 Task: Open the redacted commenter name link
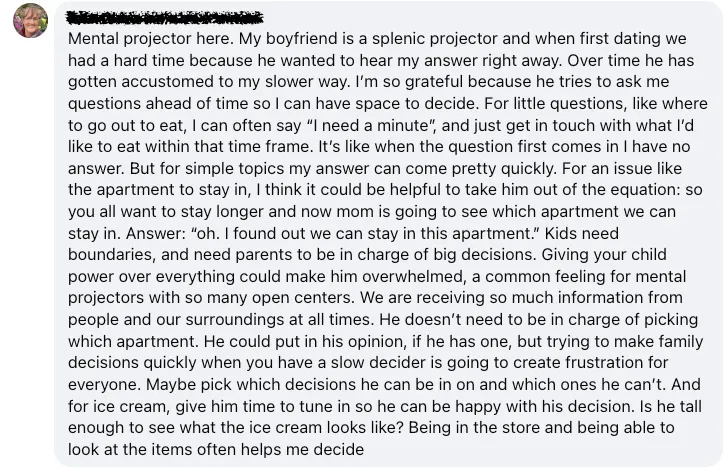165,17
